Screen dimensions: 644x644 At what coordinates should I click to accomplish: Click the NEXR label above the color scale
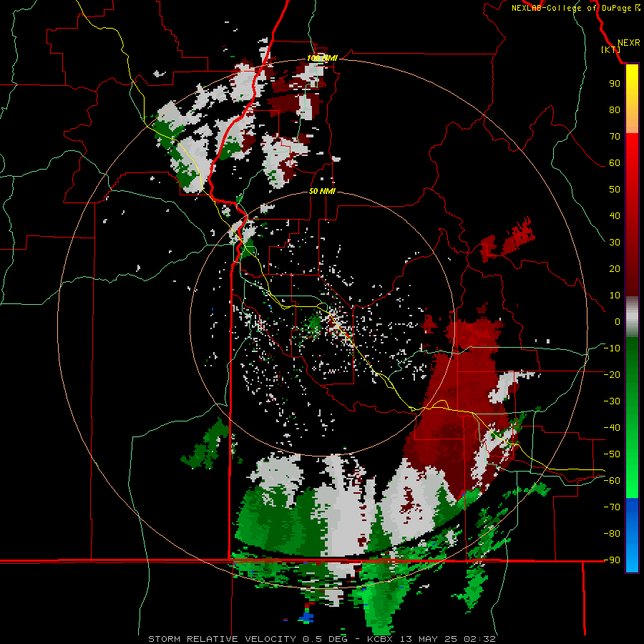point(629,43)
